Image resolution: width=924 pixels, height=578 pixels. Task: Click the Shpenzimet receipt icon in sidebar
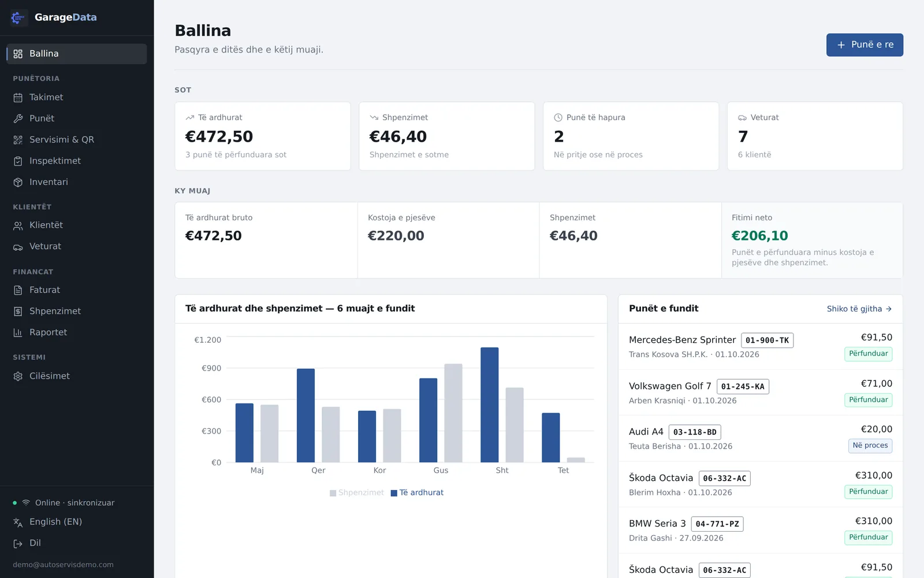18,312
